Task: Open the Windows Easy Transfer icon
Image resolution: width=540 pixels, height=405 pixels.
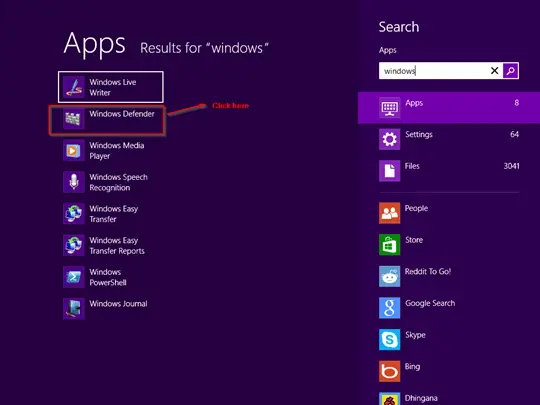Action: pos(74,214)
